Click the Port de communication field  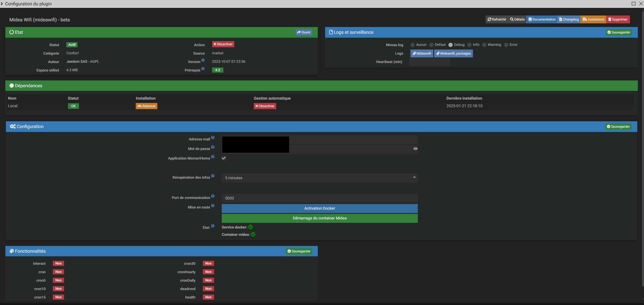(319, 198)
